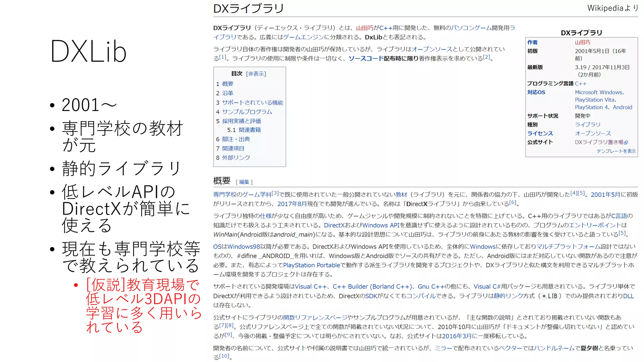Open C言語 link
The width and height of the screenshot is (644, 362).
pos(619,216)
